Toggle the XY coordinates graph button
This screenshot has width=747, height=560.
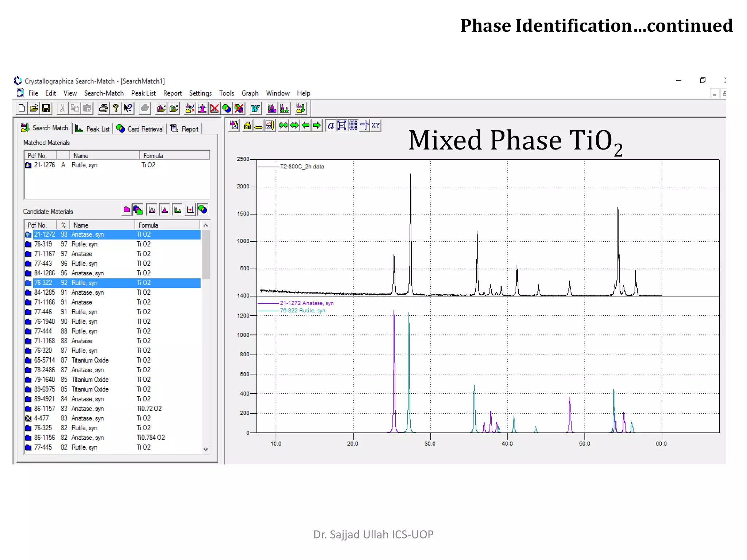(x=376, y=125)
